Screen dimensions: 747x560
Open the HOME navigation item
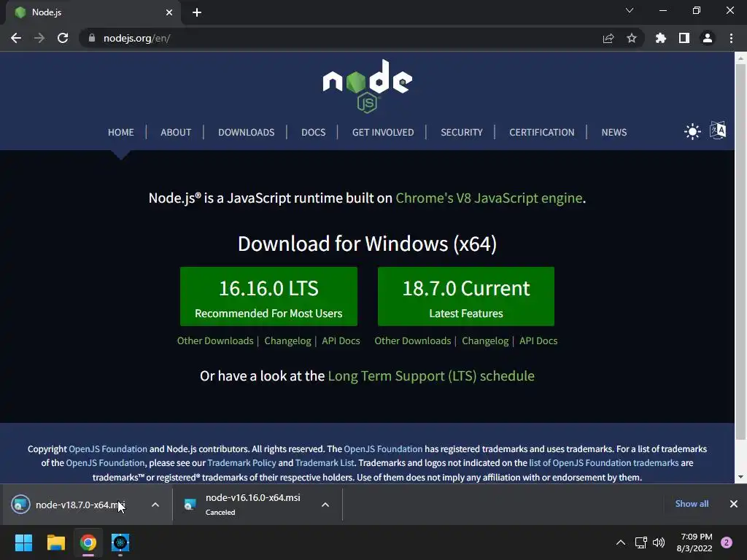[120, 133]
